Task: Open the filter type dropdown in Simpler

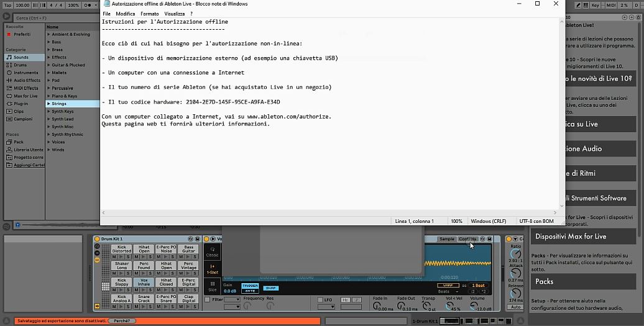Action: 232,300
